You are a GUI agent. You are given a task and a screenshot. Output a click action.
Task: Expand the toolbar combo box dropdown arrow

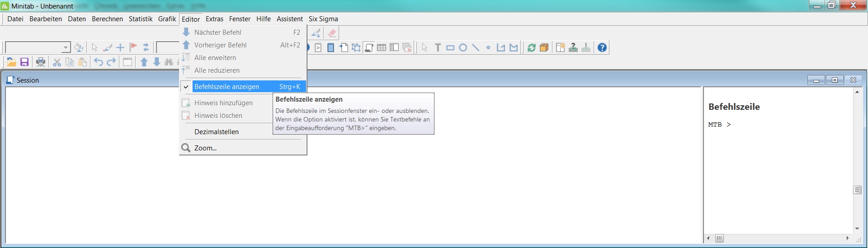[66, 47]
